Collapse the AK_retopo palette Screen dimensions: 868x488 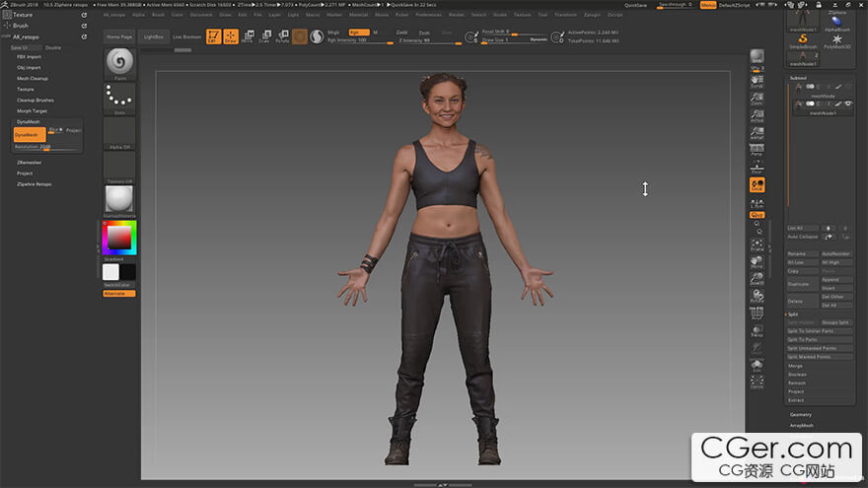(x=26, y=36)
